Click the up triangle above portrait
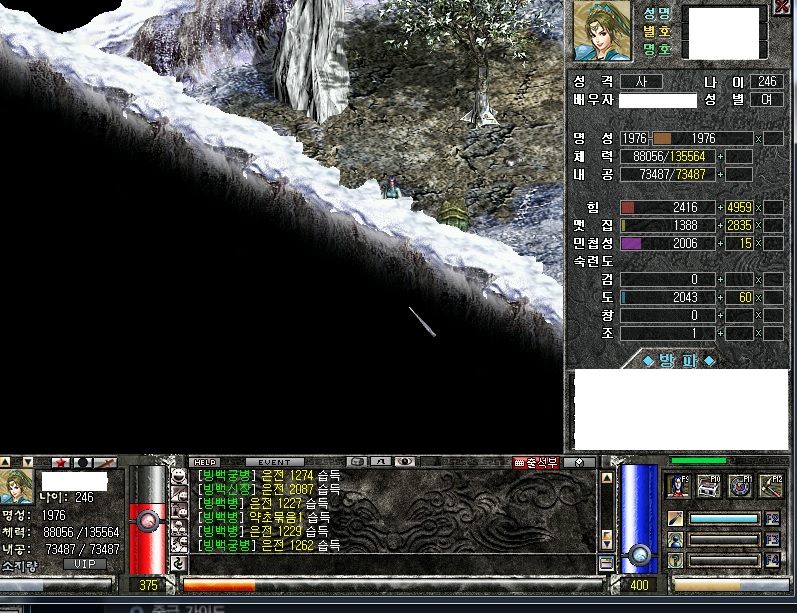The image size is (797, 613). click(x=5, y=462)
